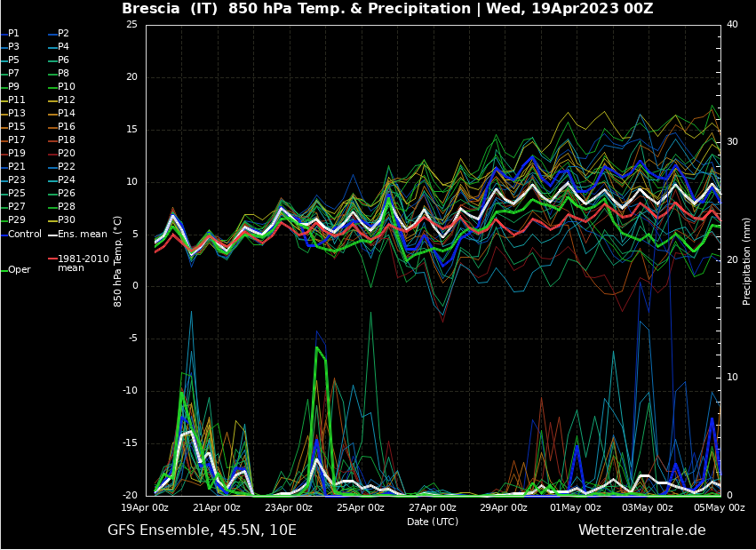756x550 pixels.
Task: Click the P22 legend entry
Action: tap(67, 166)
